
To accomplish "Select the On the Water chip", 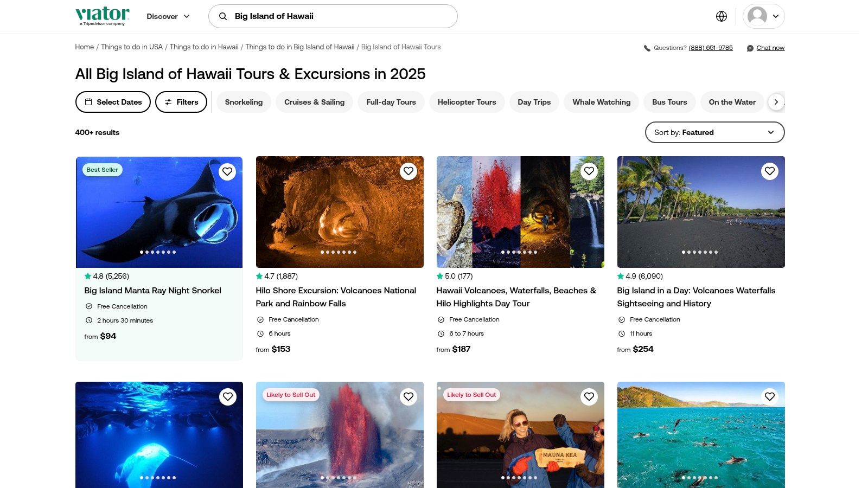I will tap(732, 102).
